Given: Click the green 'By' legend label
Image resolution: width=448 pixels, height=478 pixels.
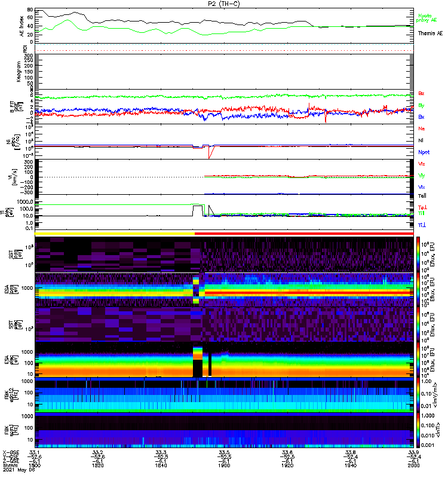Looking at the screenshot, I should click(x=421, y=106).
